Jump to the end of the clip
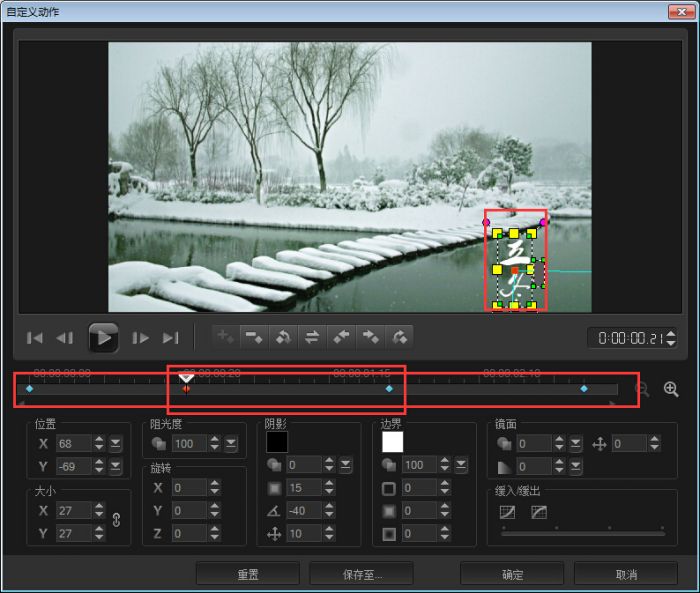 171,338
